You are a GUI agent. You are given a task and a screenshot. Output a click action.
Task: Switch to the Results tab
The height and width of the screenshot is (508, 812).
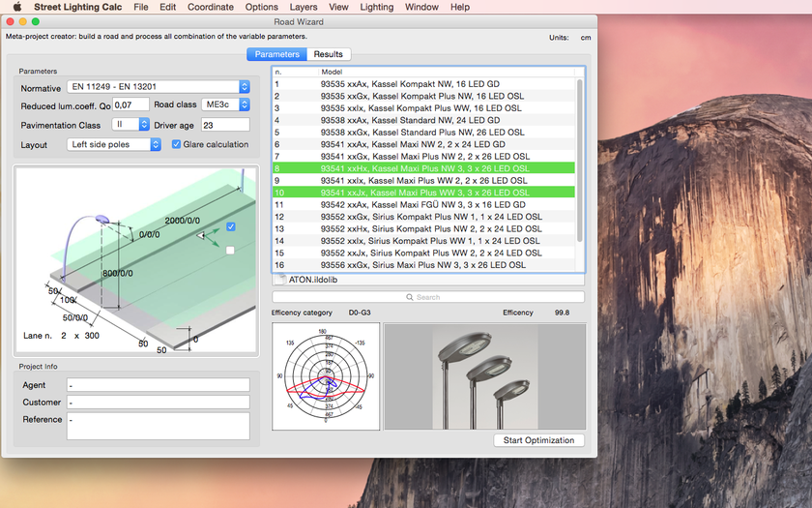coord(328,54)
